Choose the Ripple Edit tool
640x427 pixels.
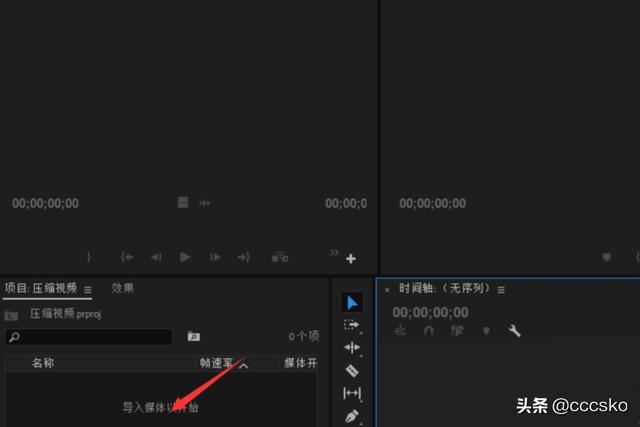click(x=352, y=347)
